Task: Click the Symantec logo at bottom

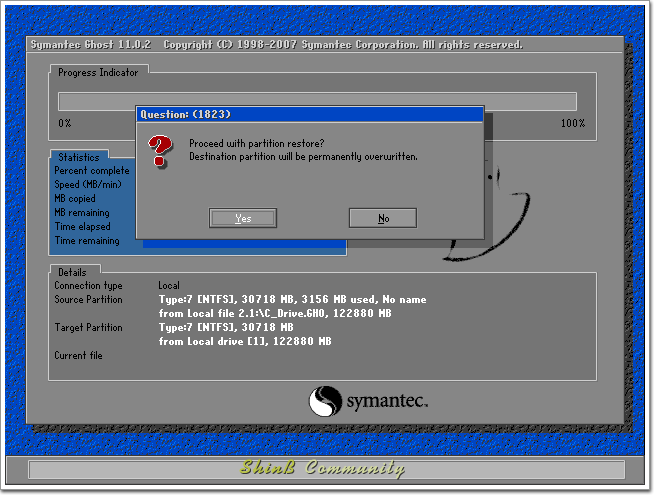Action: point(368,401)
